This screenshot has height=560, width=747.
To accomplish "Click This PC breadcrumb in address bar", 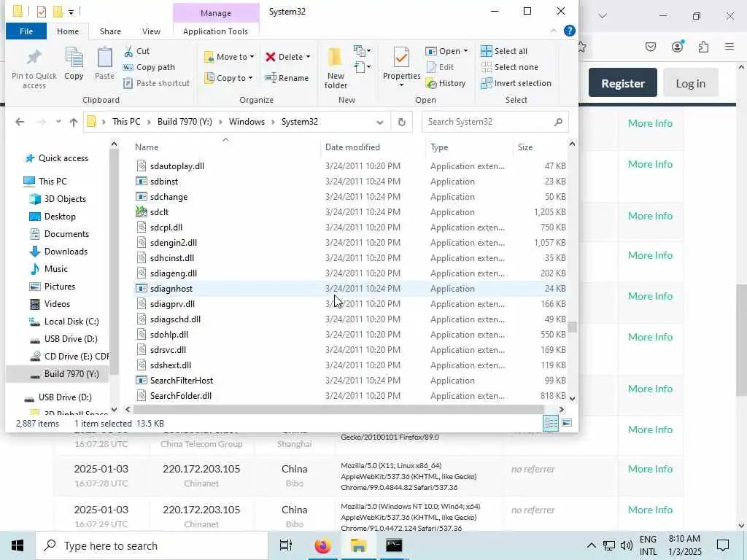I will (126, 122).
